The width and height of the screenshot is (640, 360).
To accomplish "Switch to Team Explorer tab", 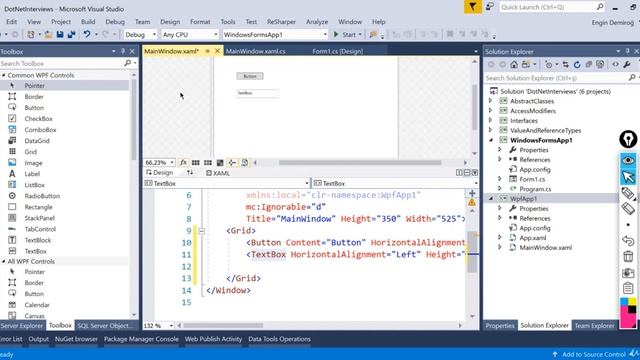I will (594, 325).
